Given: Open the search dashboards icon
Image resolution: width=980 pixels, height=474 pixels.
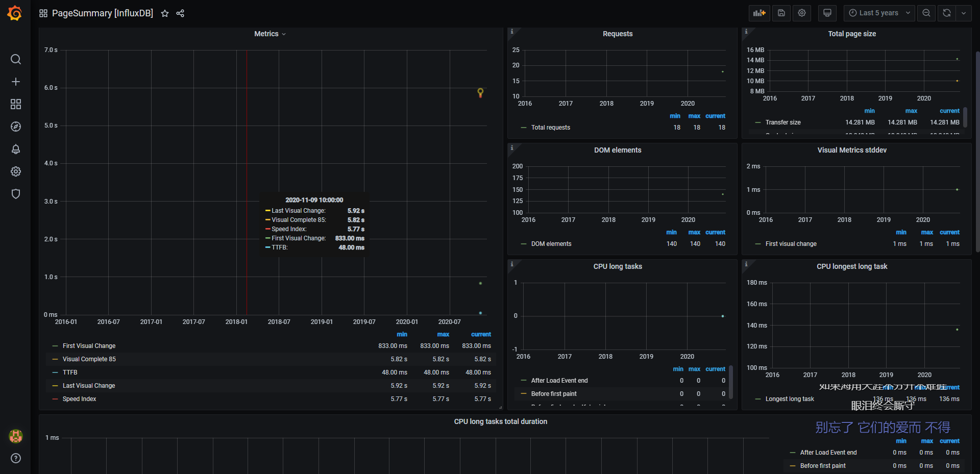Looking at the screenshot, I should pyautogui.click(x=16, y=59).
